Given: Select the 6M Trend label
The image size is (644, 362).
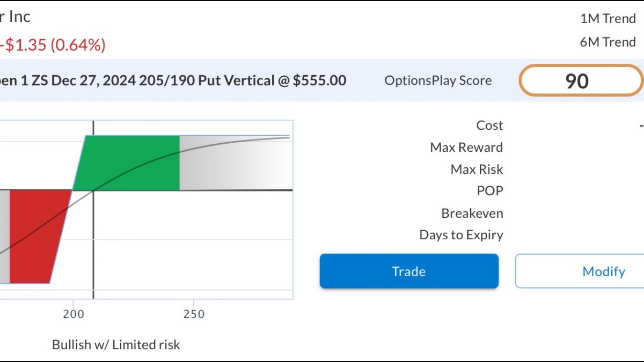Looking at the screenshot, I should tap(608, 42).
